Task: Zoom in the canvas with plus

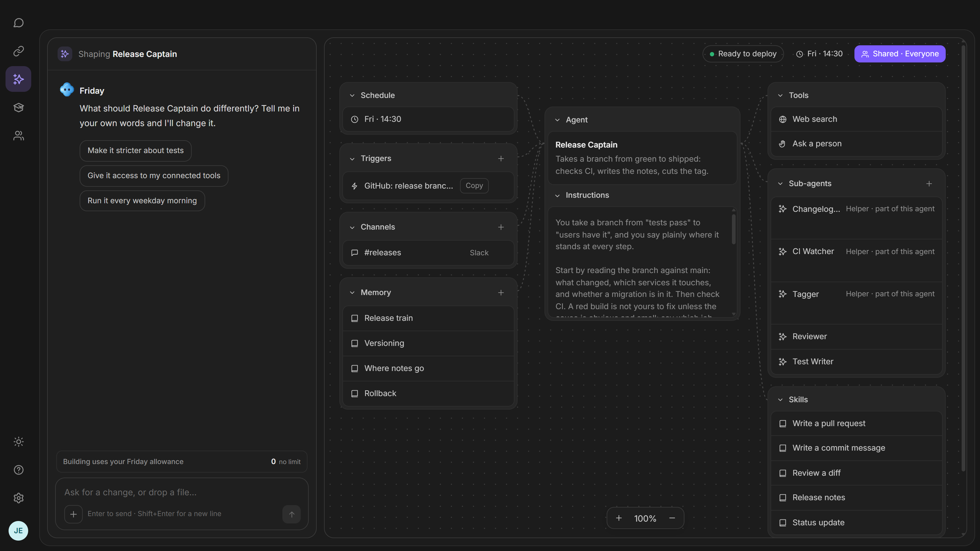Action: 619,518
